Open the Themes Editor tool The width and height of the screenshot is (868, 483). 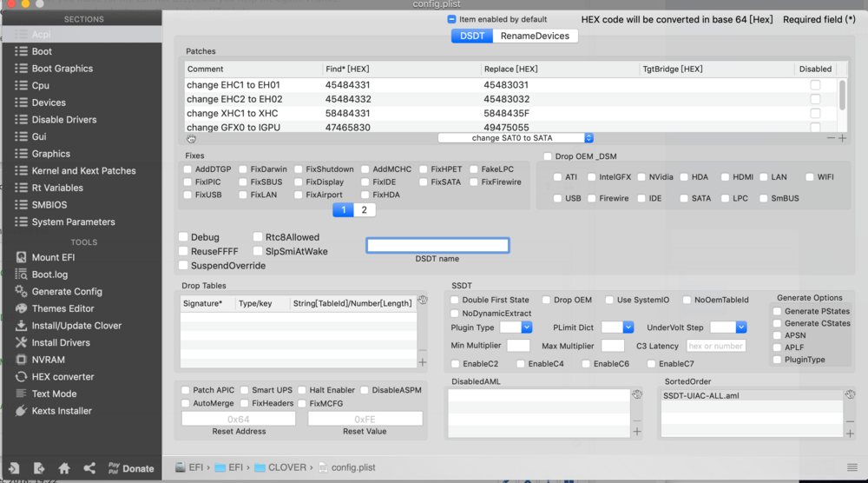pyautogui.click(x=62, y=308)
